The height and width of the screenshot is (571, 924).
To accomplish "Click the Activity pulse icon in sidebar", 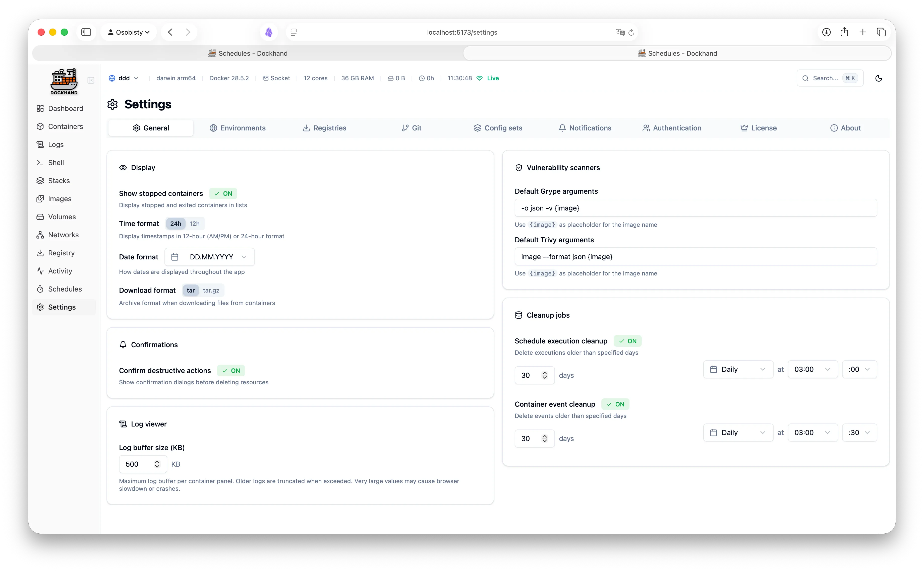I will coord(40,271).
